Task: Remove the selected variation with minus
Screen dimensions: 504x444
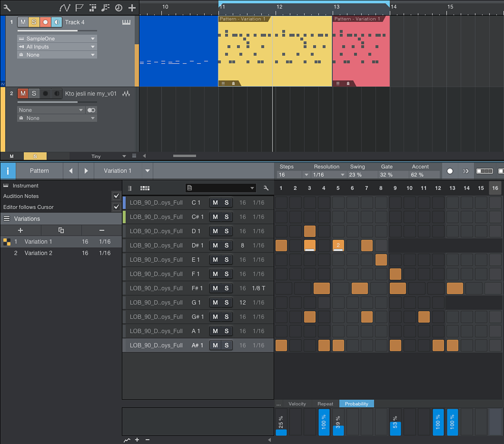Action: point(102,230)
